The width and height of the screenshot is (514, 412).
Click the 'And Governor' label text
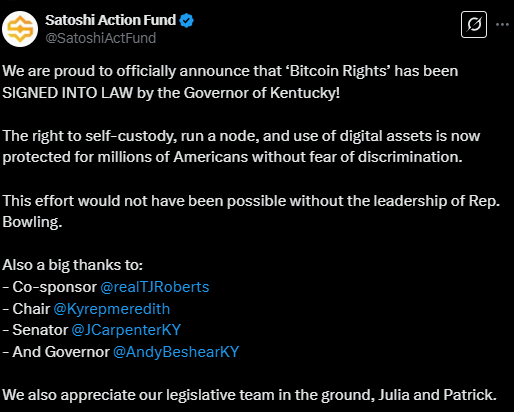click(x=61, y=352)
